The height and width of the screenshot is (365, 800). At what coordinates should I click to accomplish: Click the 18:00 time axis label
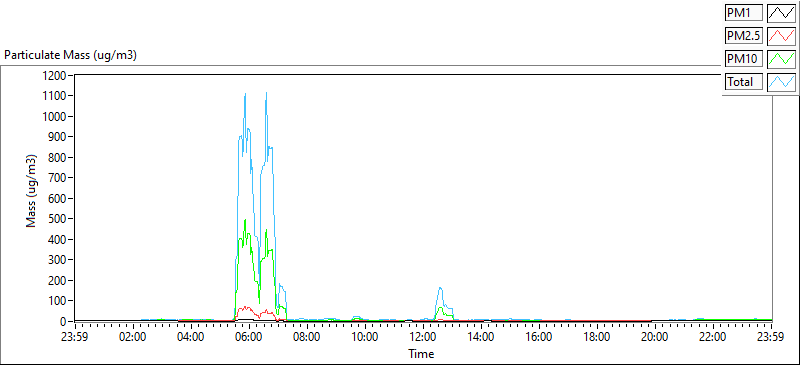(x=597, y=337)
